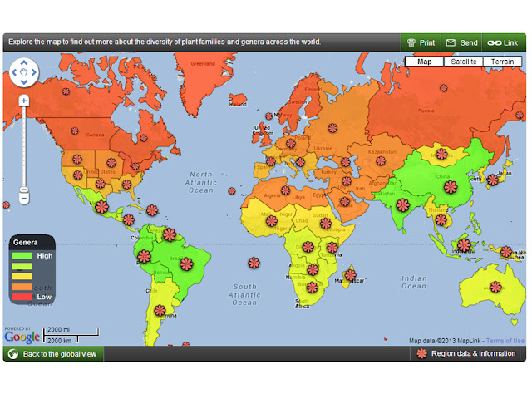Click the North Atlantic Ocean label
This screenshot has width=532, height=399.
pos(201,182)
